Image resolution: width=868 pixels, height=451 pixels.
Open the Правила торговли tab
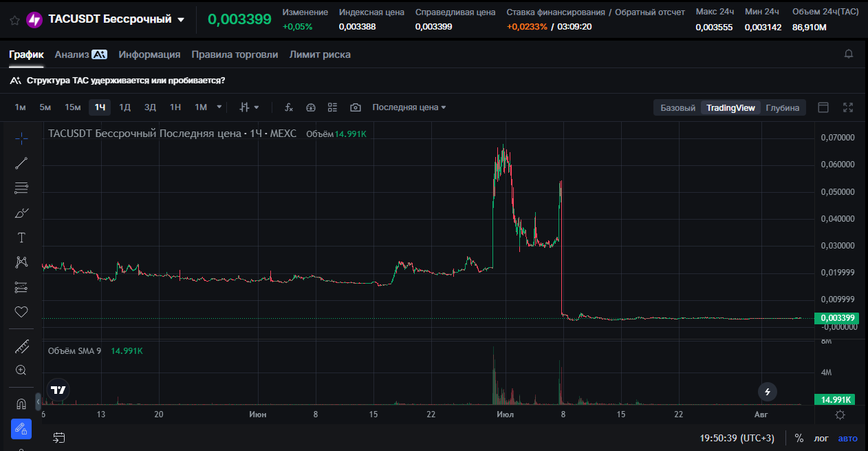tap(235, 54)
